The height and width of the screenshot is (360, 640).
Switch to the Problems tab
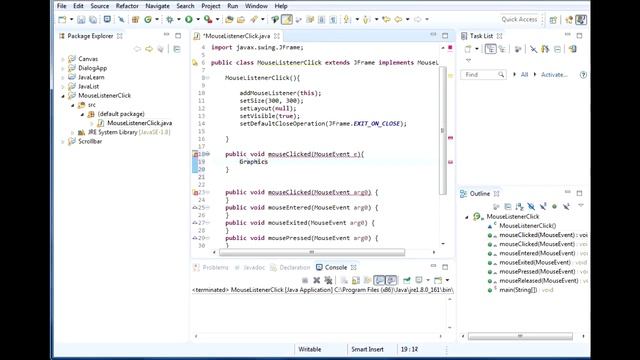pyautogui.click(x=211, y=268)
